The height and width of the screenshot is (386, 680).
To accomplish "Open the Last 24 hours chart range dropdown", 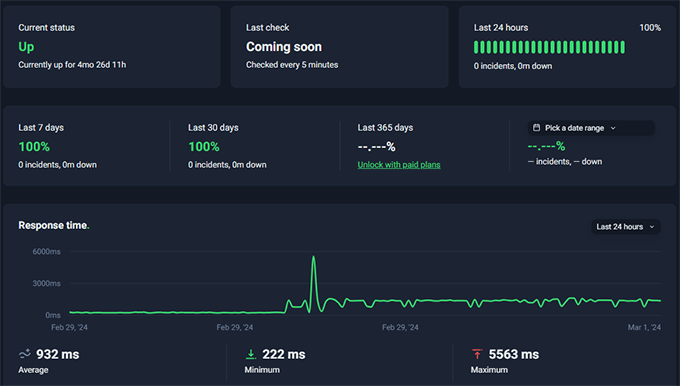I will [626, 226].
